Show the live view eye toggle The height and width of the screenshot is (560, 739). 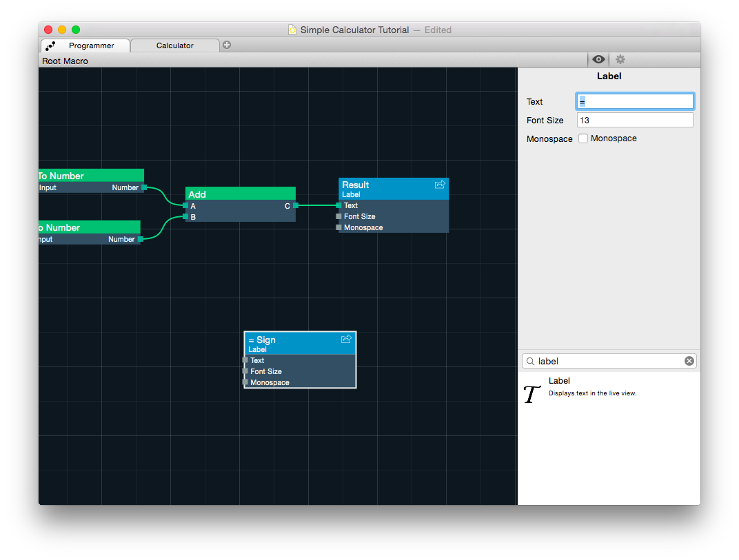598,59
